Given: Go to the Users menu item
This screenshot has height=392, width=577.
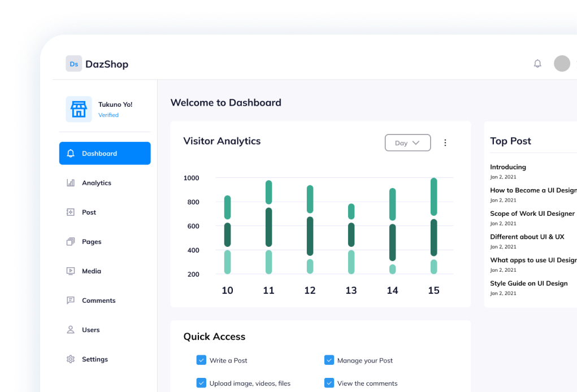Looking at the screenshot, I should [90, 330].
